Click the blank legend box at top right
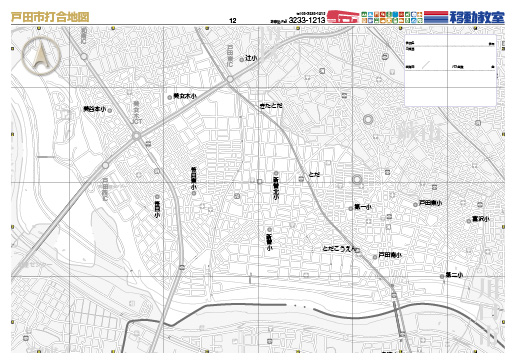The width and height of the screenshot is (516, 364). 450,70
